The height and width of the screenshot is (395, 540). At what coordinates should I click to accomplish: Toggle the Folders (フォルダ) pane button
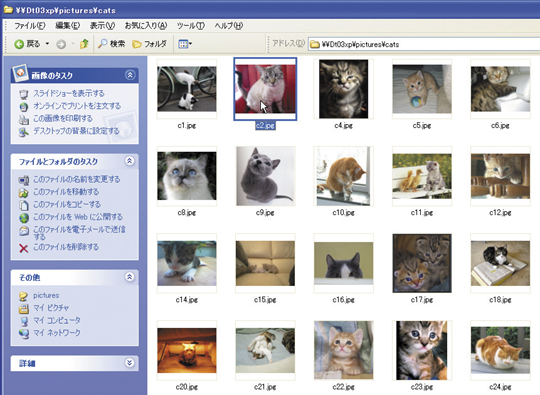click(x=149, y=44)
